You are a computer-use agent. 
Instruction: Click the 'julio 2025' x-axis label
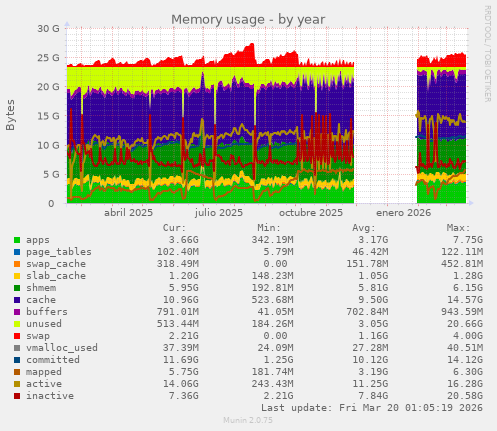click(219, 213)
